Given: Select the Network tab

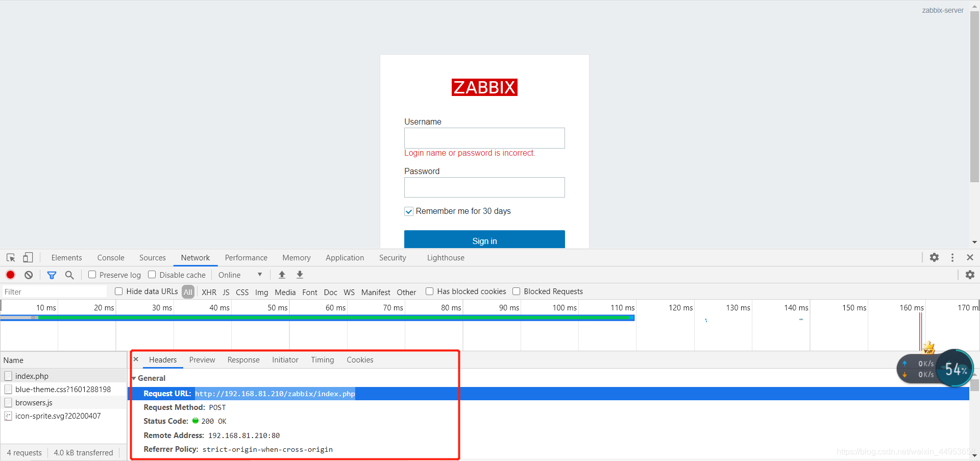Looking at the screenshot, I should [195, 258].
